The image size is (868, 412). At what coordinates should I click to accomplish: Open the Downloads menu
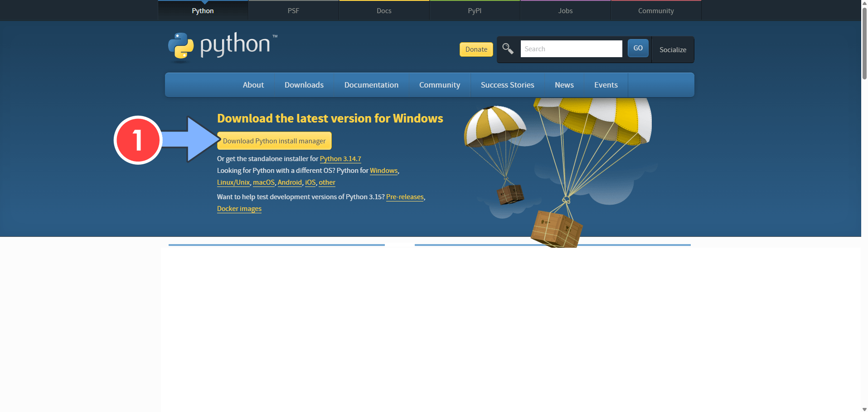pos(304,85)
